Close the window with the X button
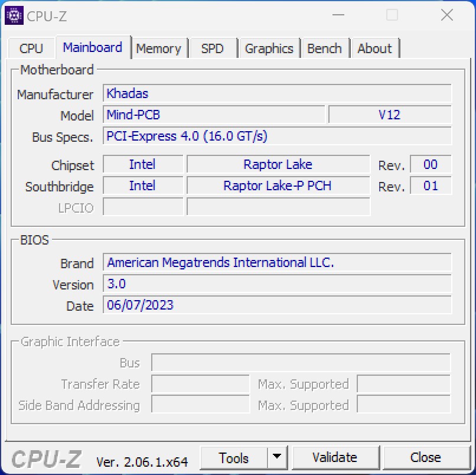The width and height of the screenshot is (476, 475). pos(447,15)
